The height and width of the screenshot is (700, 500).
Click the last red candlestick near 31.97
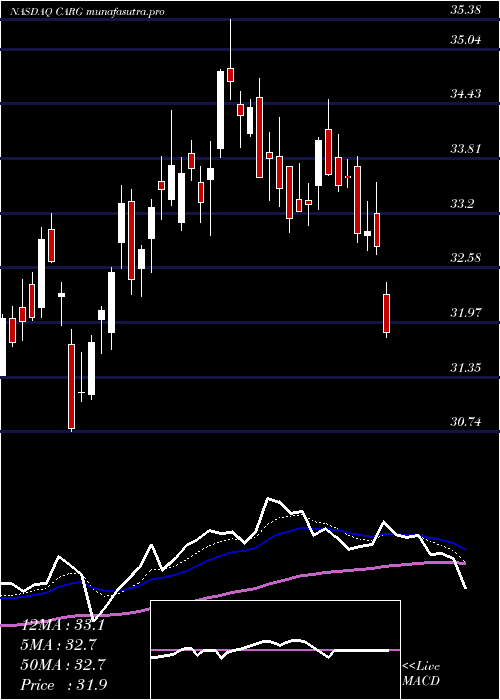(387, 313)
